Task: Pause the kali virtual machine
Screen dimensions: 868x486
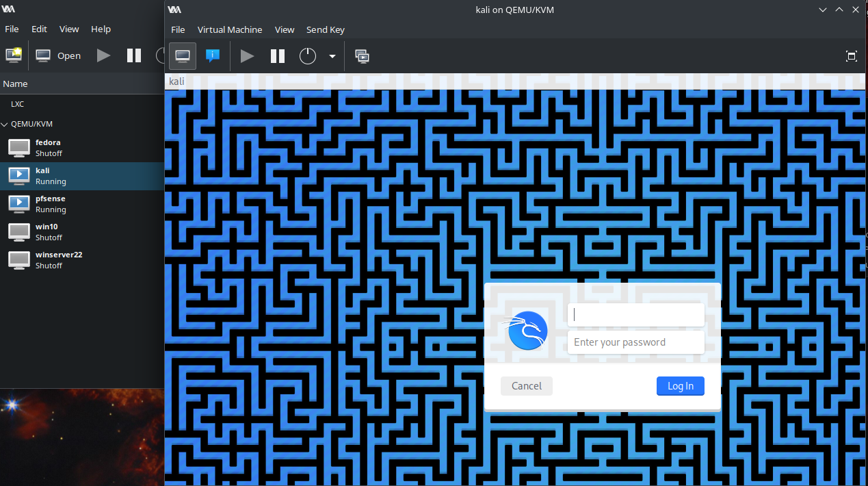Action: coord(277,56)
